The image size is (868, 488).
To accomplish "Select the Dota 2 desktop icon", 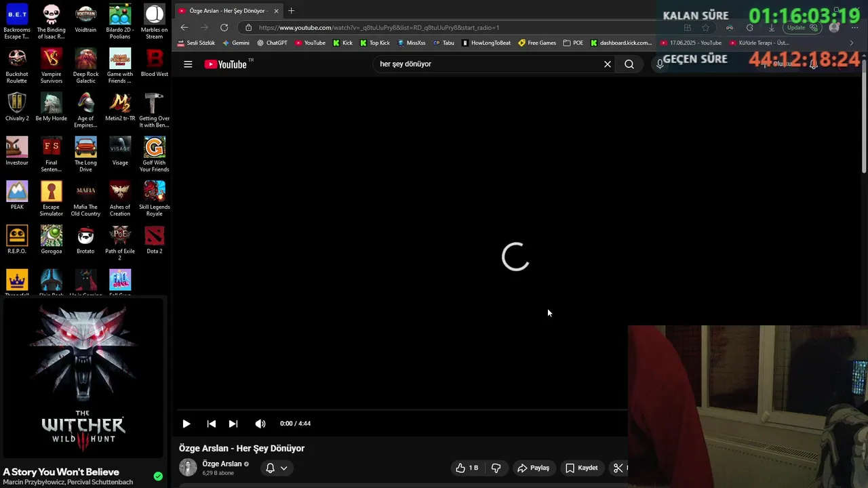I will (154, 240).
